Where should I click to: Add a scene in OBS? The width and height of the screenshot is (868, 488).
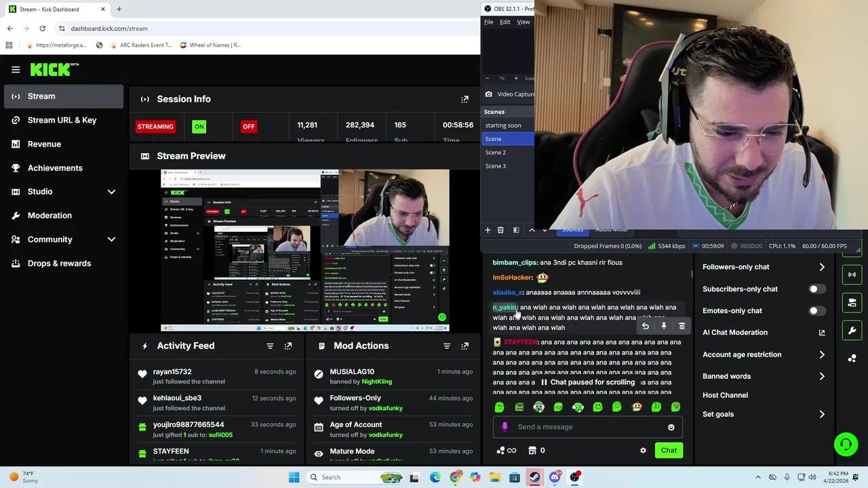coord(488,230)
